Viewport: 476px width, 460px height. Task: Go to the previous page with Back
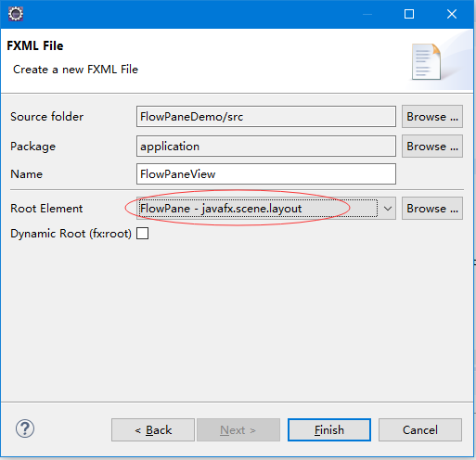tap(153, 430)
